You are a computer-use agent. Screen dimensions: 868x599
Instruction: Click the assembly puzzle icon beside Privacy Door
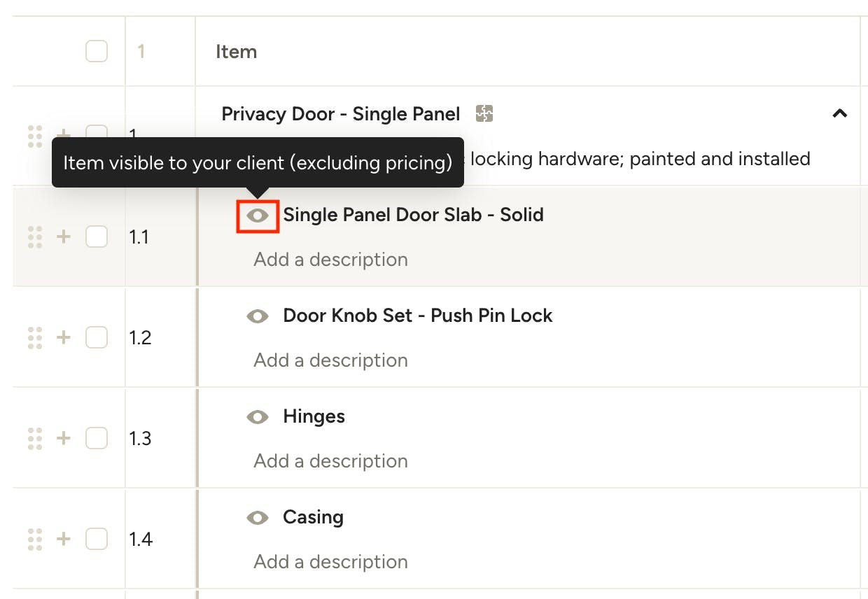[484, 113]
